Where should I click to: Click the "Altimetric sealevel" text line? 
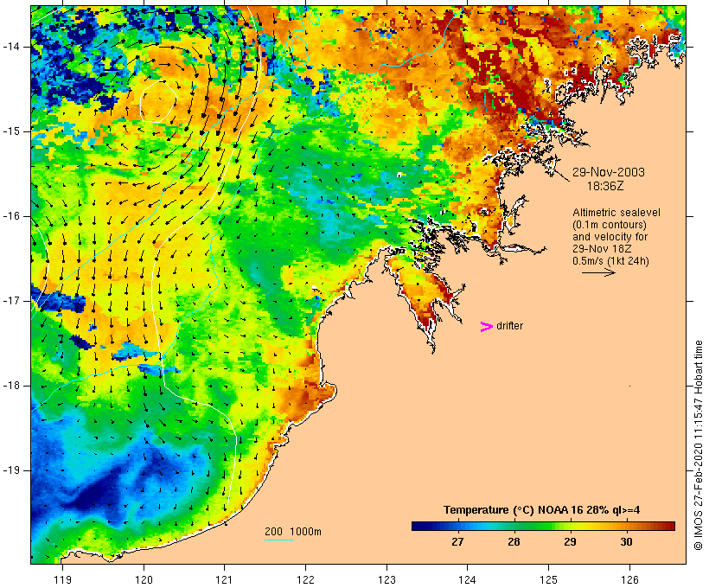click(x=616, y=213)
